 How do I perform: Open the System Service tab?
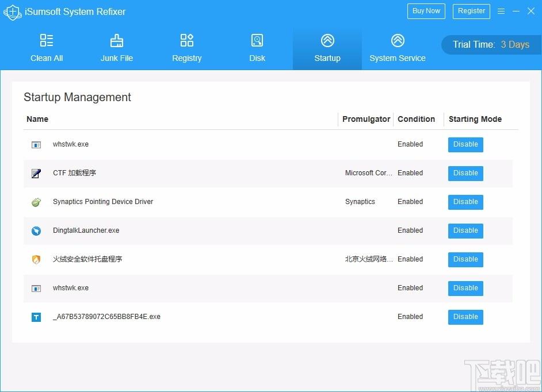pyautogui.click(x=398, y=49)
